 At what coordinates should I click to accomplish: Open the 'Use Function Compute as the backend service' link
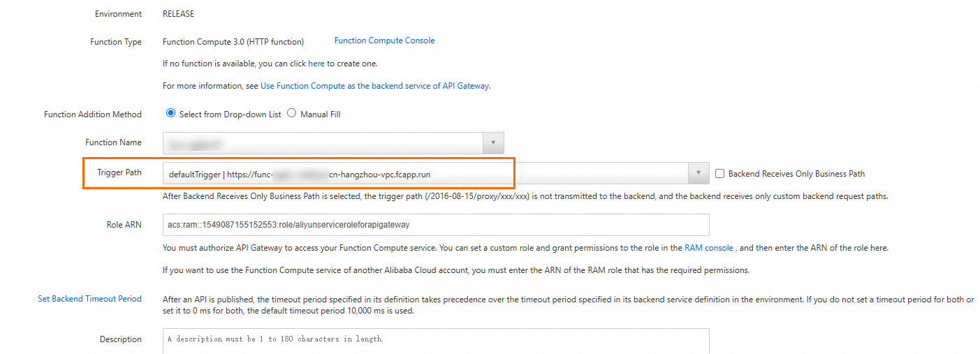374,86
